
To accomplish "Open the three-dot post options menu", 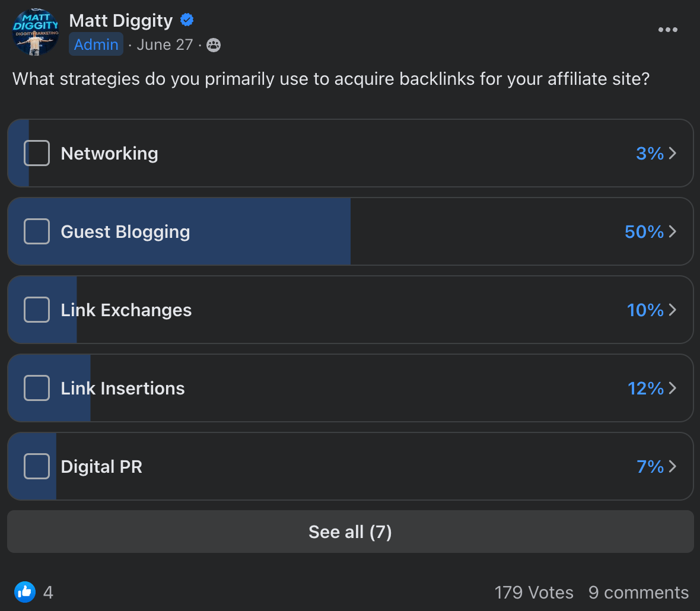I will click(668, 30).
